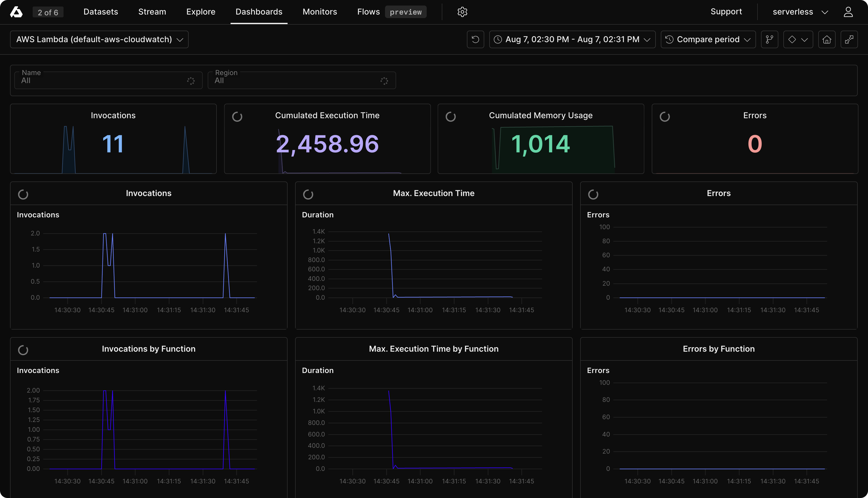The height and width of the screenshot is (498, 868).
Task: Click the fullscreen expand icon
Action: click(x=849, y=39)
